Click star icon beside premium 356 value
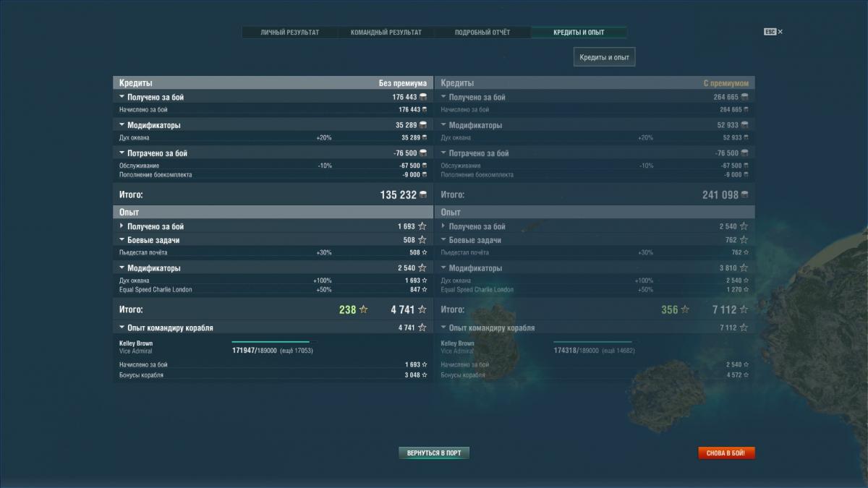The image size is (868, 488). (x=685, y=309)
